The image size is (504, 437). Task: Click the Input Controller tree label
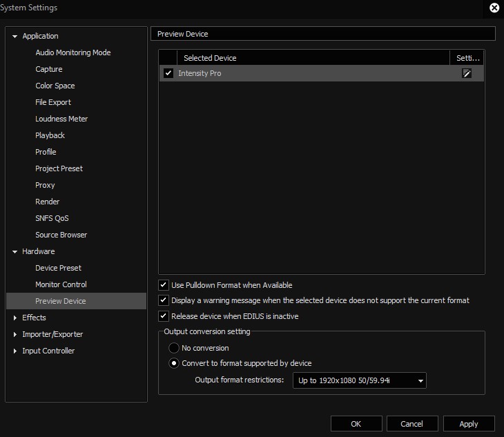(48, 351)
